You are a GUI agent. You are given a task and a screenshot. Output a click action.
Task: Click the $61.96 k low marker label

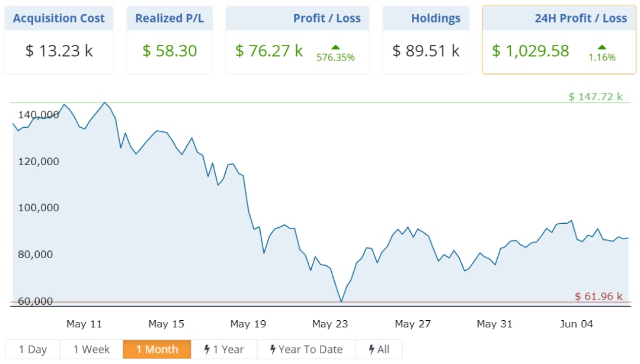pyautogui.click(x=599, y=297)
